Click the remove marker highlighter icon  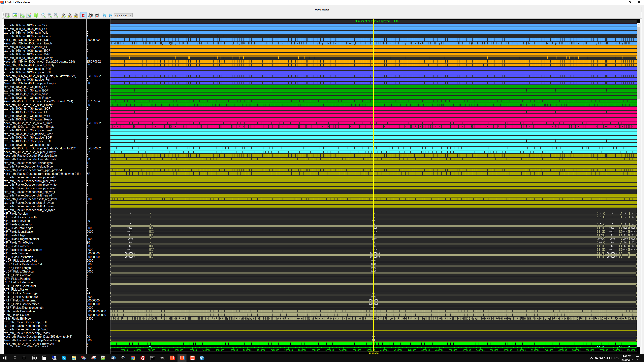[x=70, y=15]
